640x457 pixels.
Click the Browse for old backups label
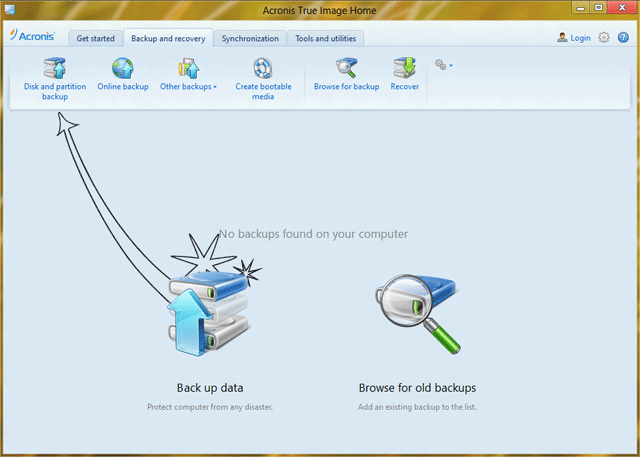tap(417, 388)
